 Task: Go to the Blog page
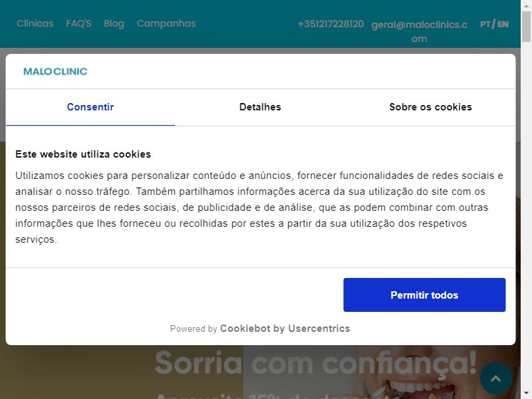[x=114, y=23]
